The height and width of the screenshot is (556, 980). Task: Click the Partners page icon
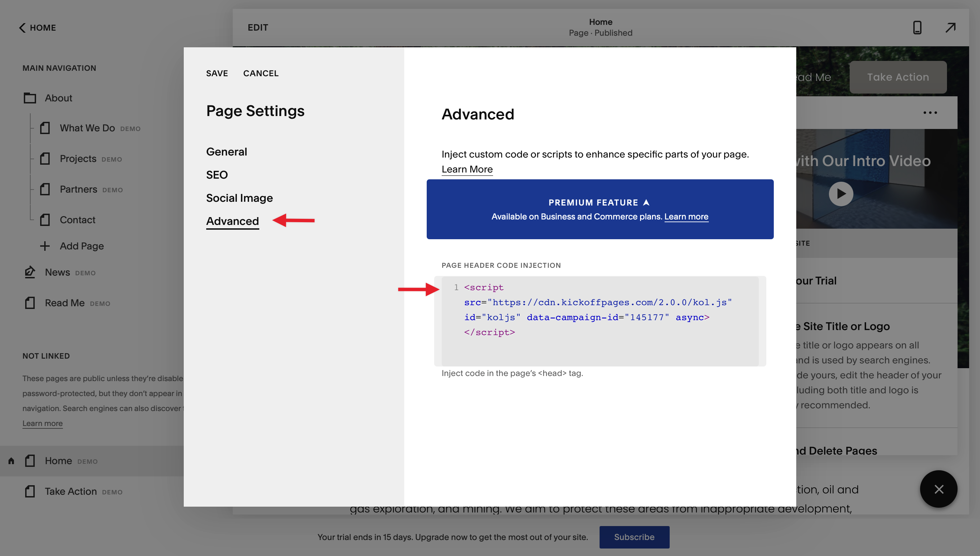pyautogui.click(x=45, y=189)
